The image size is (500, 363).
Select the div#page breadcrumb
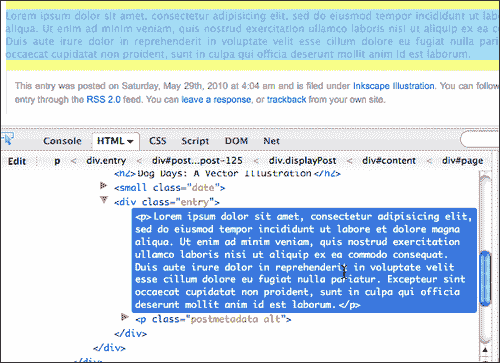tap(463, 161)
